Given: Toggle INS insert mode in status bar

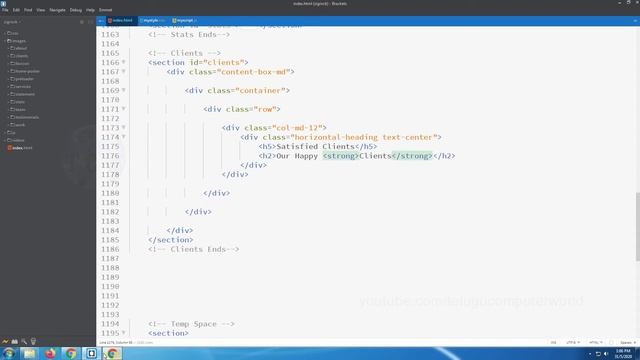Looking at the screenshot, I should click(553, 342).
